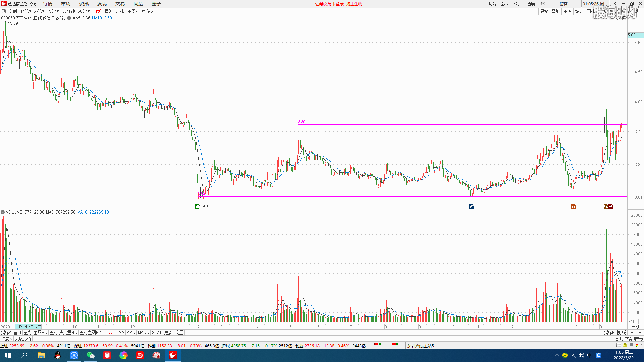Image resolution: width=644 pixels, height=362 pixels.
Task: Select the 15分钟 period tab
Action: (53, 11)
